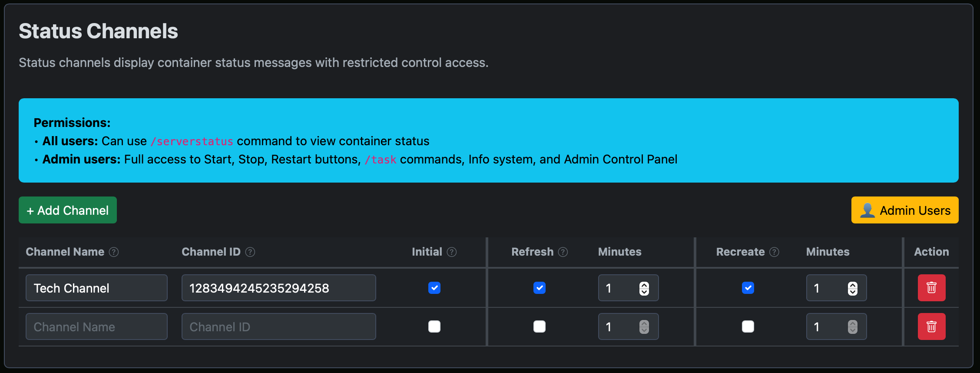Click the Minutes header beside Refresh
Viewport: 980px width, 373px height.
tap(620, 252)
